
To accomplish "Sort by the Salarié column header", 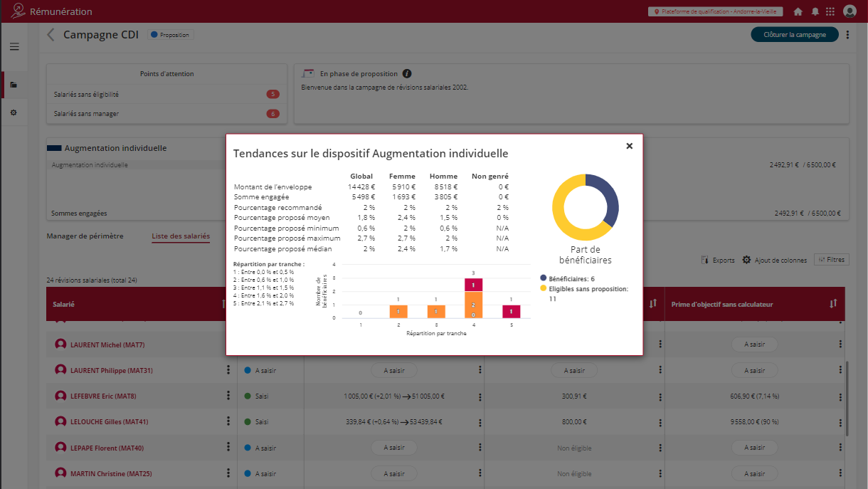I will click(64, 305).
